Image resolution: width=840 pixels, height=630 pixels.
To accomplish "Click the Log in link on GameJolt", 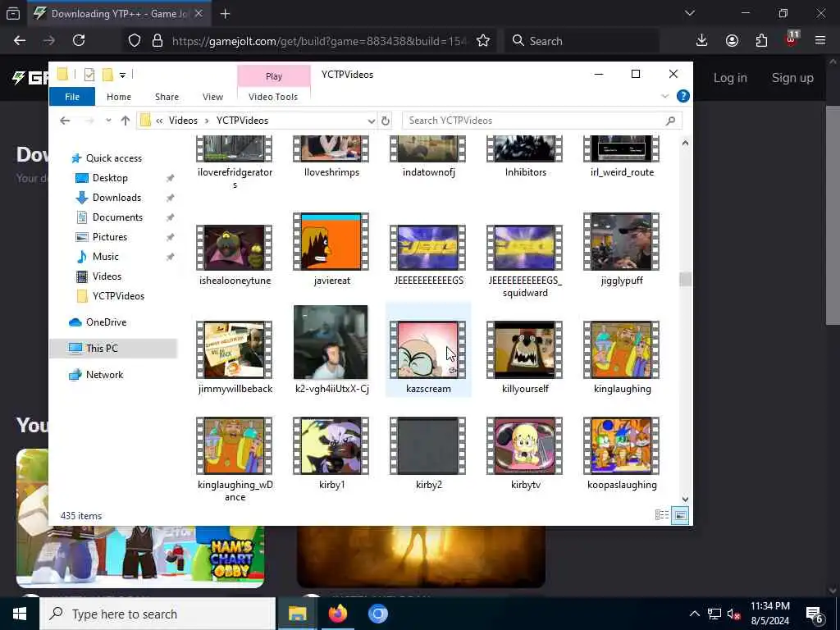I will (x=729, y=78).
